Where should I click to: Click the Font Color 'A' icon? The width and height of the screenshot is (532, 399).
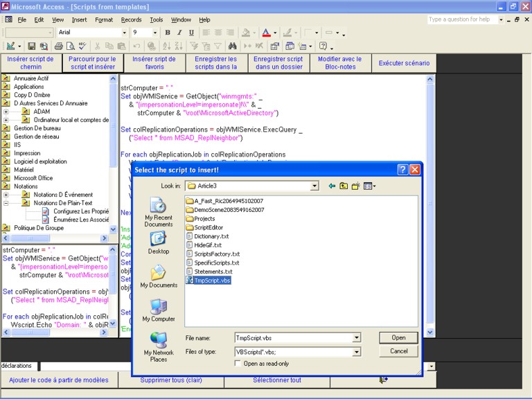(x=266, y=33)
